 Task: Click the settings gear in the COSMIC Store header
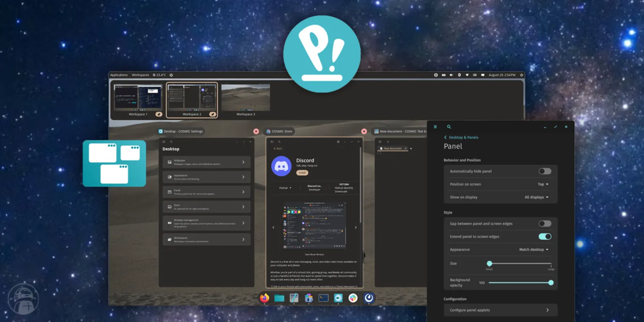click(338, 142)
